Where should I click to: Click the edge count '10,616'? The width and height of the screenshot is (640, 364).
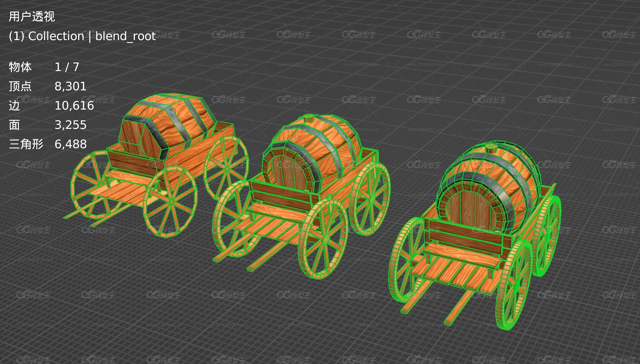click(74, 106)
